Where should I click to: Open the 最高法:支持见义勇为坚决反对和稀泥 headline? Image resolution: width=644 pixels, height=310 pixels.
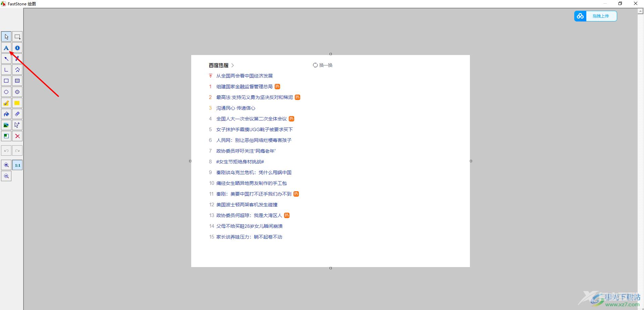255,97
